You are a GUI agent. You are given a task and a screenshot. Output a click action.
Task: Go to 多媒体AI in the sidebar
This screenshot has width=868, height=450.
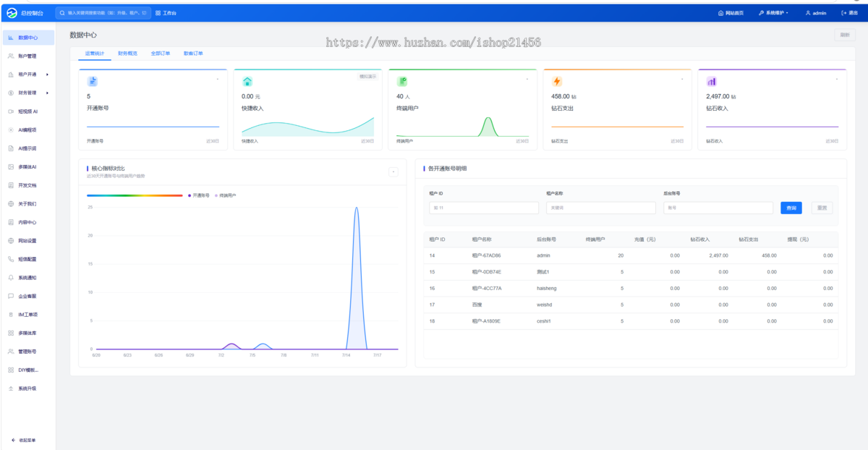pos(27,167)
